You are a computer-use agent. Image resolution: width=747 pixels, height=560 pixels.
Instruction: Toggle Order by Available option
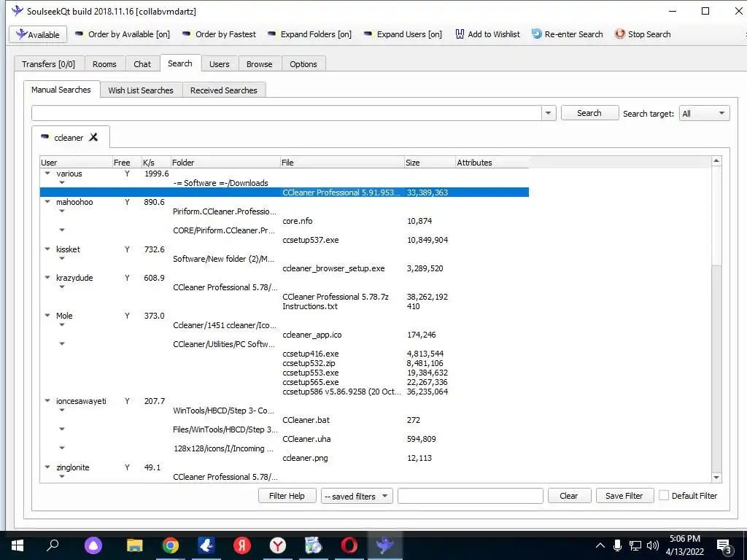123,34
